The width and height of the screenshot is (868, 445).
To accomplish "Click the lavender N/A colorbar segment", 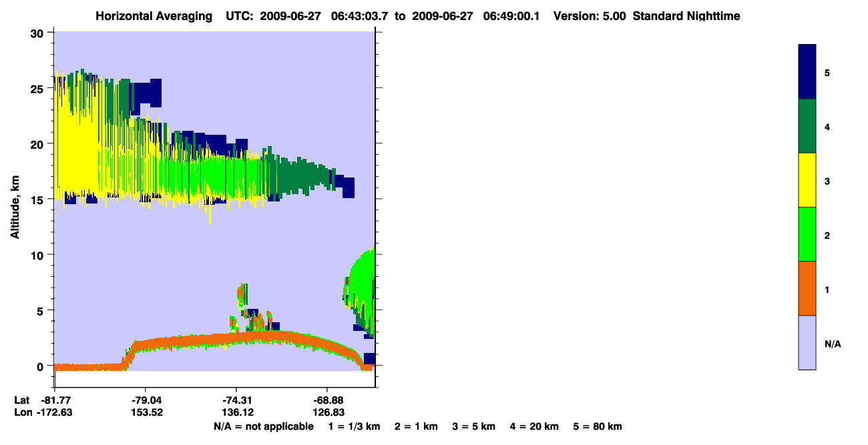I will tap(807, 342).
